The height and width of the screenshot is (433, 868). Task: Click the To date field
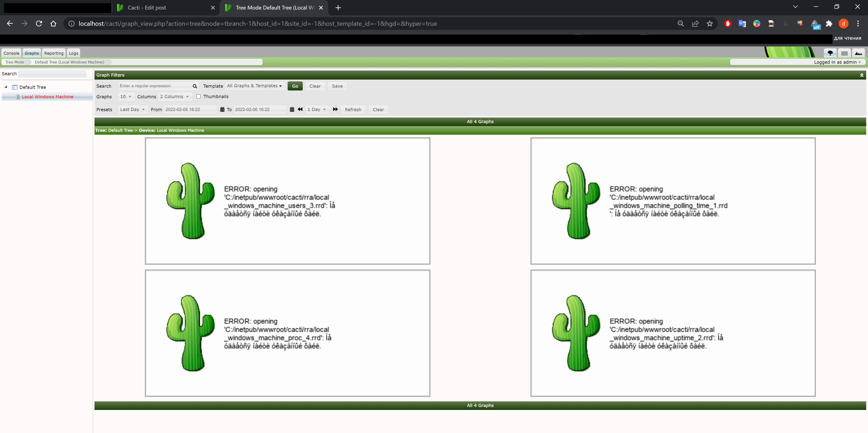pos(260,110)
